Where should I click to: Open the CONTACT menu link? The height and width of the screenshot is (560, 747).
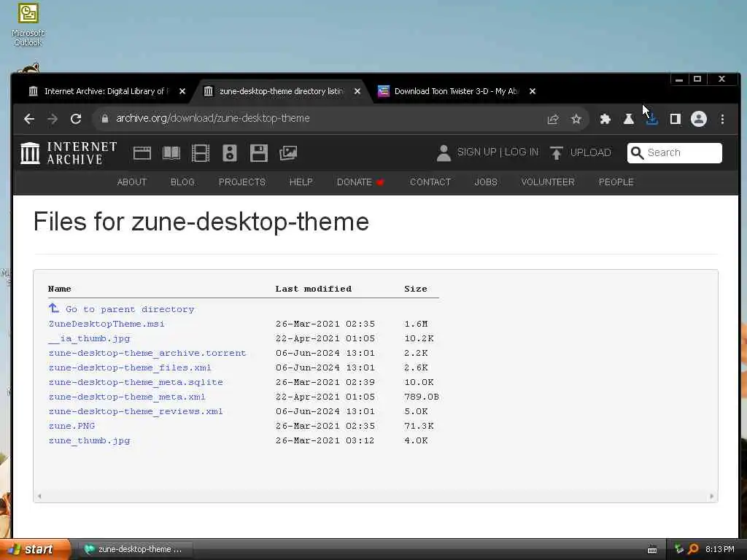tap(430, 182)
